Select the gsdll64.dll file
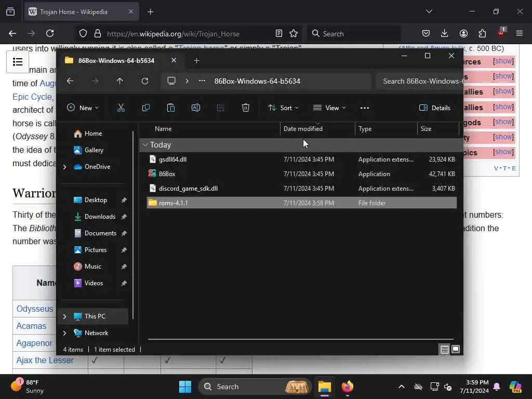 [302, 159]
